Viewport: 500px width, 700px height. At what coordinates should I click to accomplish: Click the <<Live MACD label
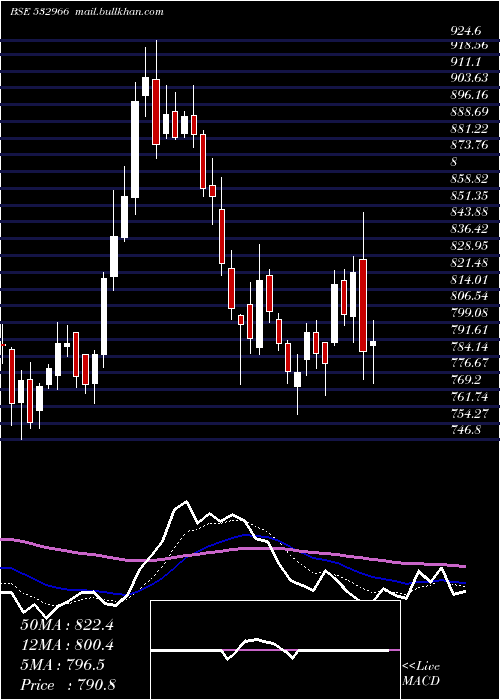pos(421,674)
